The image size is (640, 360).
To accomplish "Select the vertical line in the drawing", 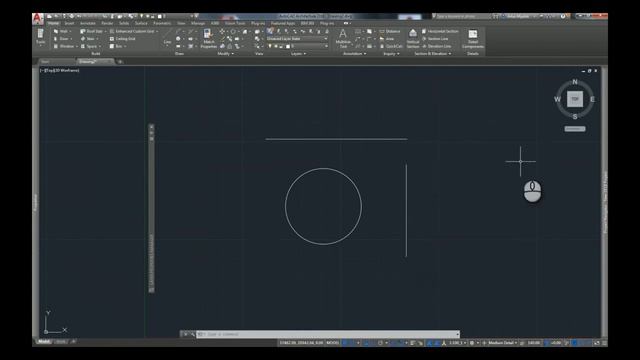I will click(x=406, y=211).
